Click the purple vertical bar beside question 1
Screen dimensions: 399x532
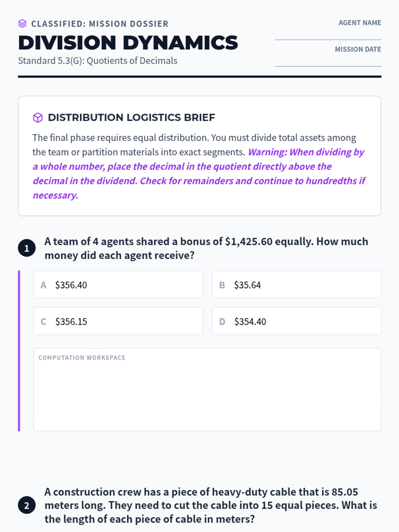click(19, 351)
